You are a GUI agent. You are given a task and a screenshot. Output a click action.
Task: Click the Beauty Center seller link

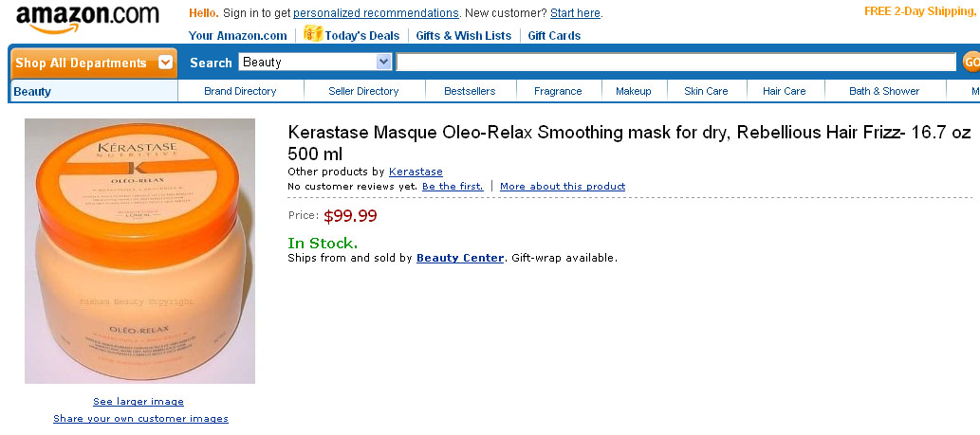click(x=460, y=258)
